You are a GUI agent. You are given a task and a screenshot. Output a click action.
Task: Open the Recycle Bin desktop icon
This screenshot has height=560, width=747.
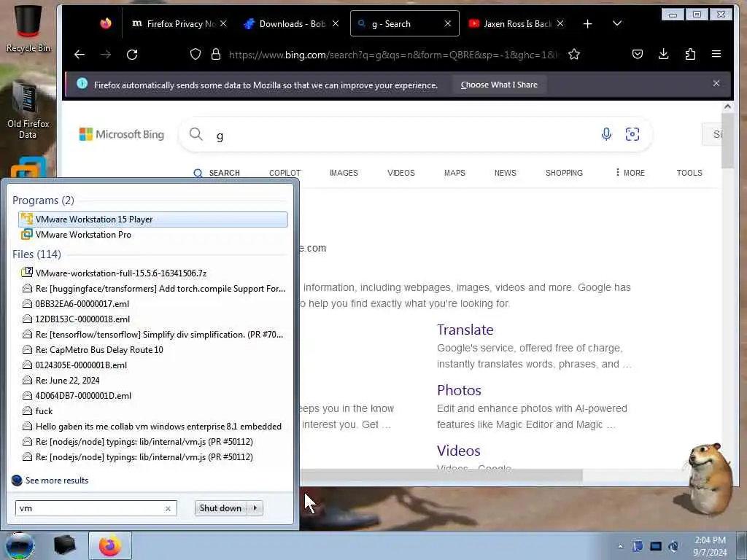[28, 28]
